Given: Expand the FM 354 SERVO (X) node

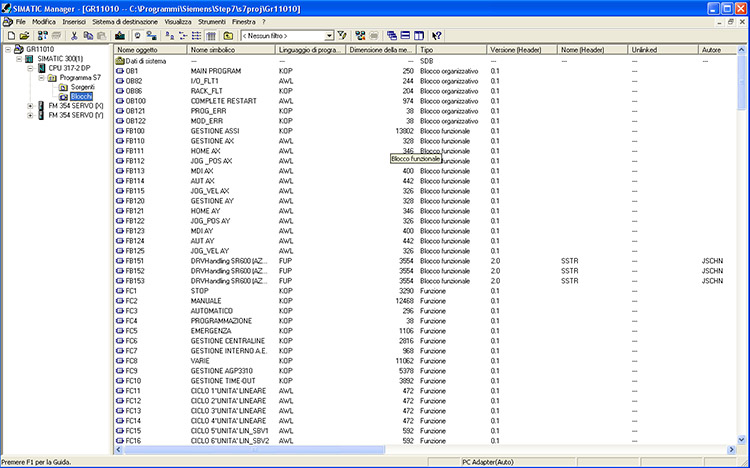Looking at the screenshot, I should (x=30, y=106).
